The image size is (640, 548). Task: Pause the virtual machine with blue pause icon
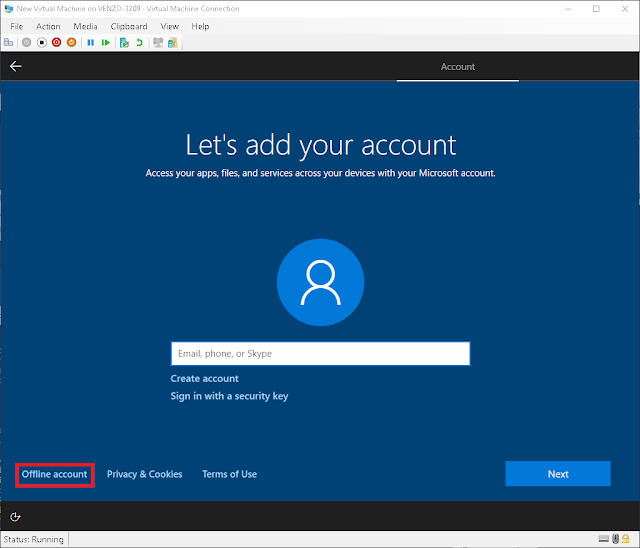pos(91,42)
